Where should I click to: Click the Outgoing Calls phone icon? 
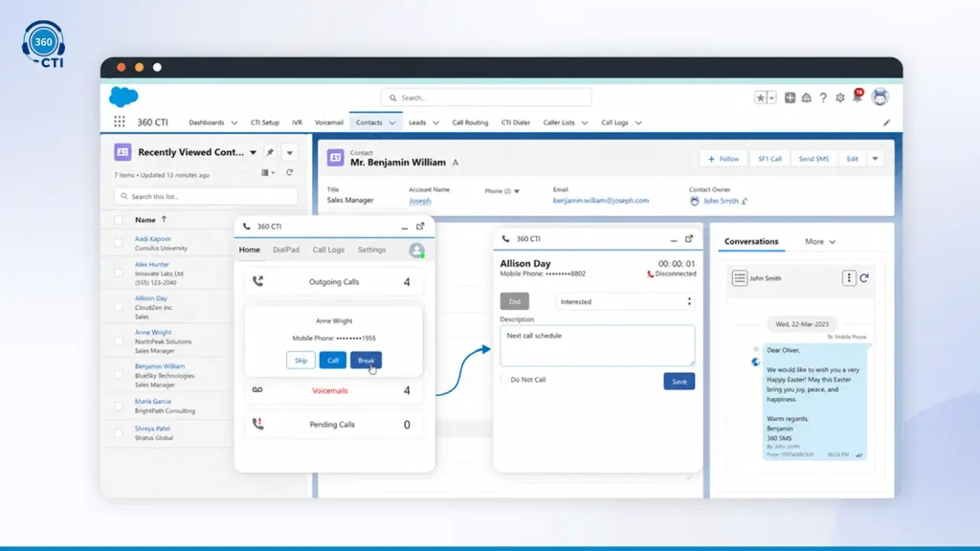257,281
